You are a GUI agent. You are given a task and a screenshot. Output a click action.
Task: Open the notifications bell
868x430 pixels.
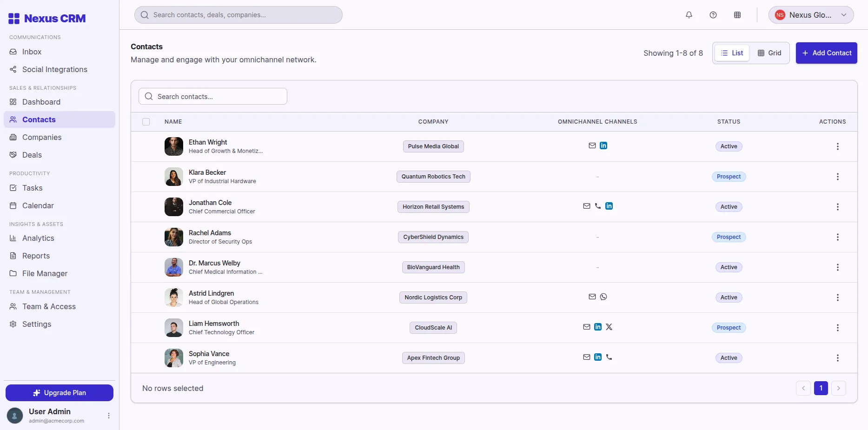coord(689,15)
